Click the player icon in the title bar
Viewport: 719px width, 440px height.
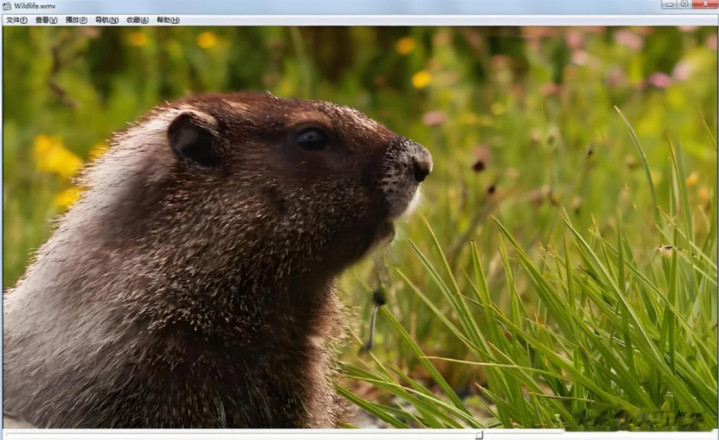(x=6, y=6)
